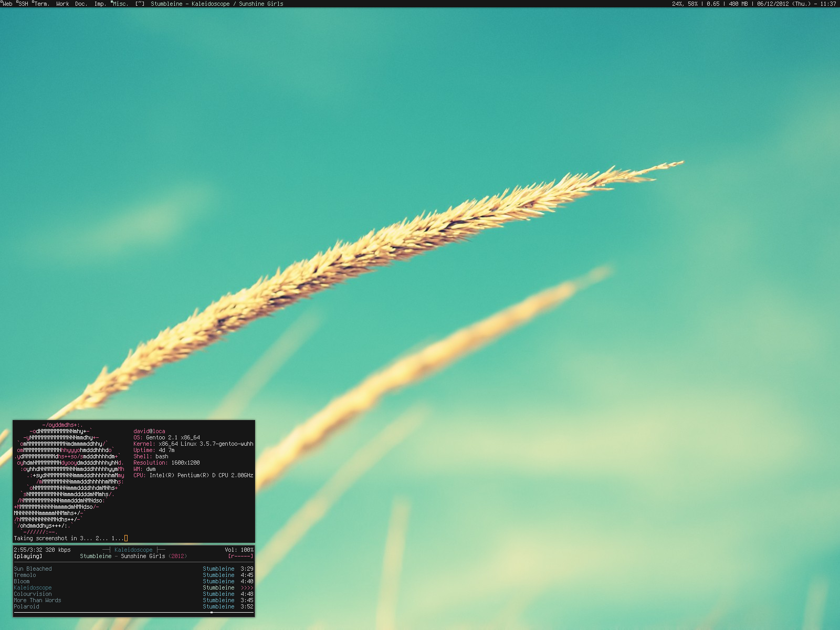Click the 'CPU: Intel(R) Pentium(R) D' line
840x630 pixels.
[x=193, y=475]
